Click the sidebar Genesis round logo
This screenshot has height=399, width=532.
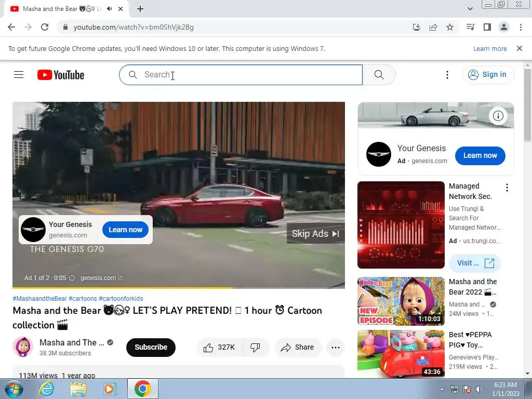[x=379, y=154]
